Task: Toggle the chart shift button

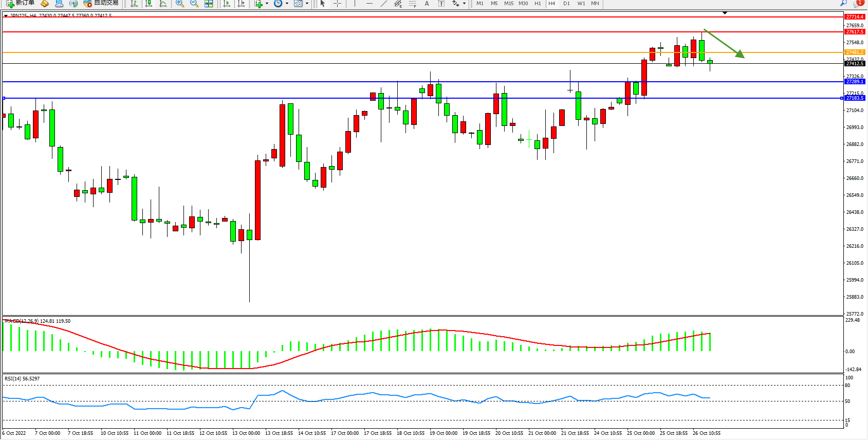Action: 241,4
